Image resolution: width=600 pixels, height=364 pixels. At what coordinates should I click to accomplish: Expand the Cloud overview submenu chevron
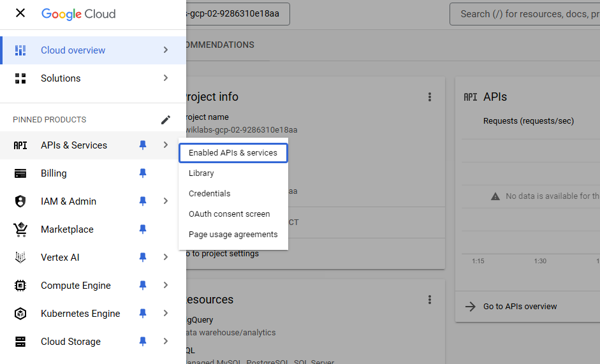pos(166,50)
